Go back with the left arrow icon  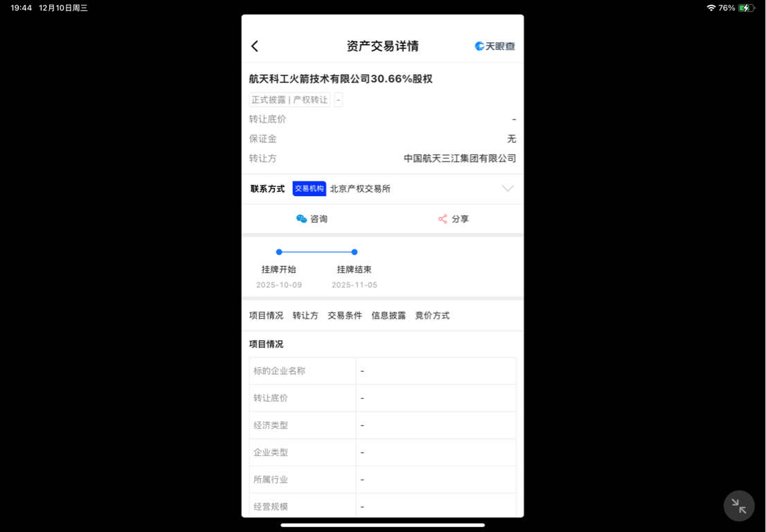pos(254,46)
